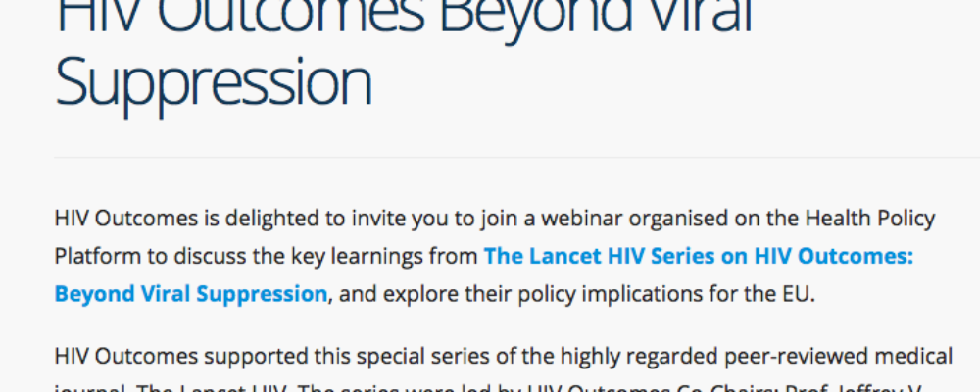Click the Health Policy text ending the first line
This screenshot has height=392, width=980.
(870, 219)
